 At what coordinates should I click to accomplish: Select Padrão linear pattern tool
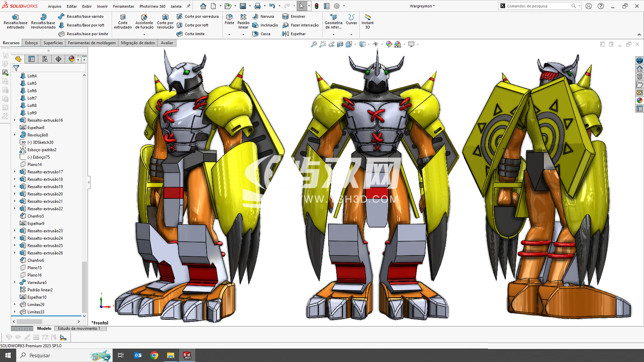[243, 22]
